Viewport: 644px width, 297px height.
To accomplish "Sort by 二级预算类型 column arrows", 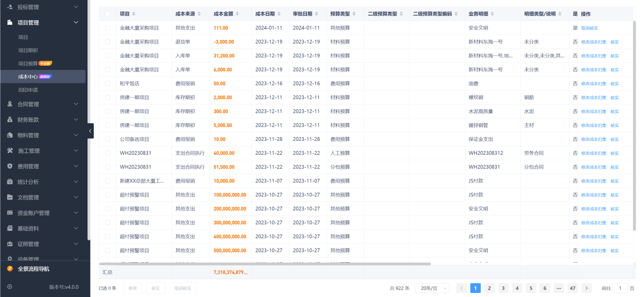I will pos(401,14).
